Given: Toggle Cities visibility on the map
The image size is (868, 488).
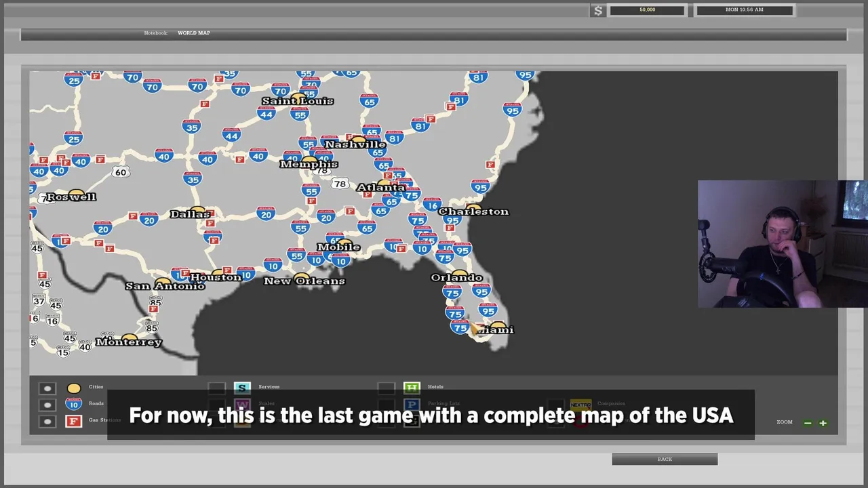Looking at the screenshot, I should click(x=47, y=388).
